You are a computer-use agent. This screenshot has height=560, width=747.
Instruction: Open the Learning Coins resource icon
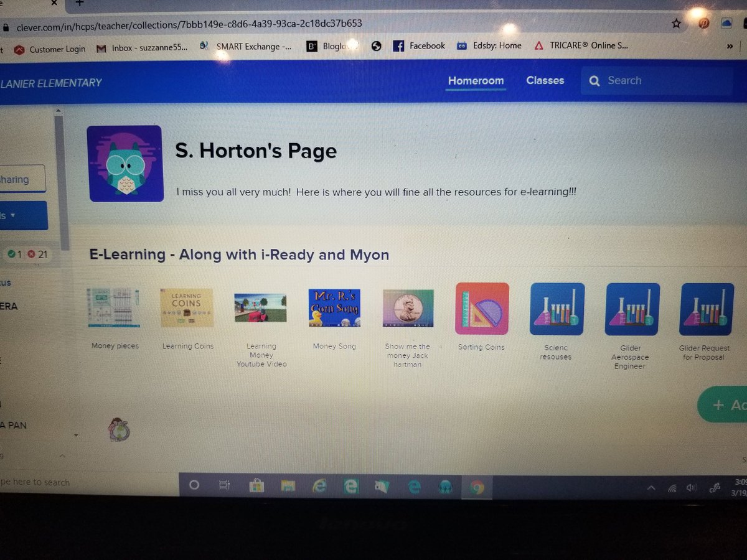(186, 307)
